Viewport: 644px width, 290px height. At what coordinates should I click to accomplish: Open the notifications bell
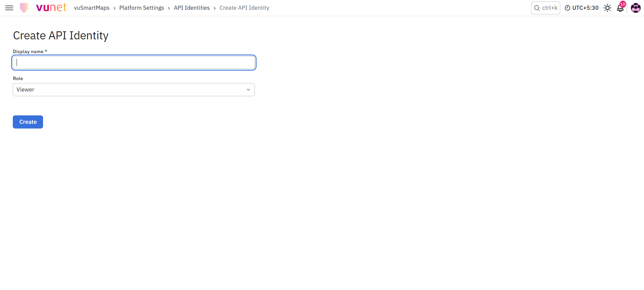(x=620, y=8)
